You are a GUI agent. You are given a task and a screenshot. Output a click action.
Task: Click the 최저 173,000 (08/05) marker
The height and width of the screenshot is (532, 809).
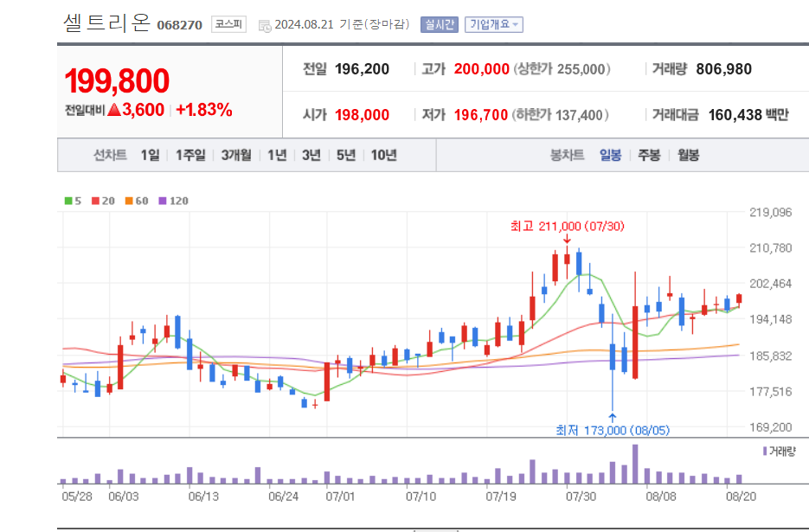[613, 430]
